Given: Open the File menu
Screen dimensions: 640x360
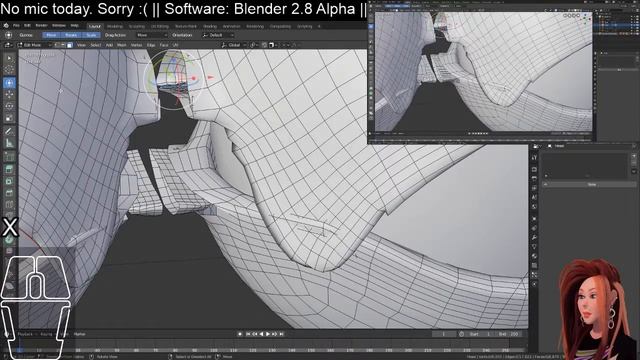Looking at the screenshot, I should tap(16, 26).
